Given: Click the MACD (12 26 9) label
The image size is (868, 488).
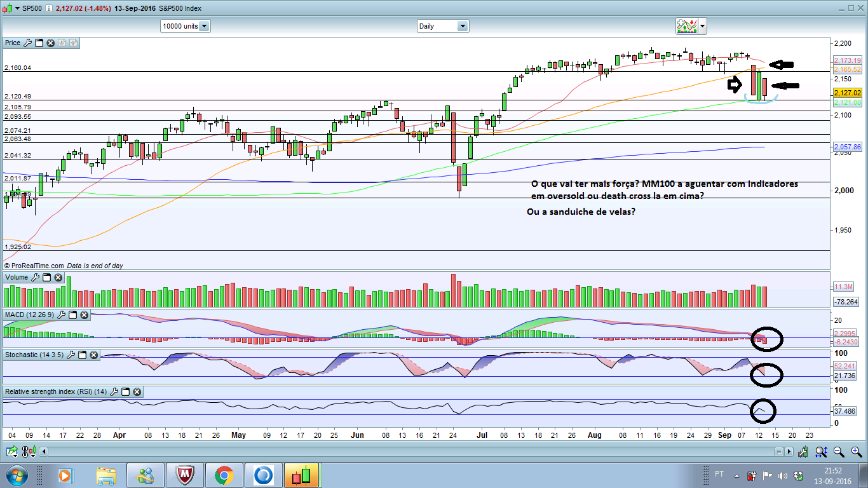Looking at the screenshot, I should [30, 315].
